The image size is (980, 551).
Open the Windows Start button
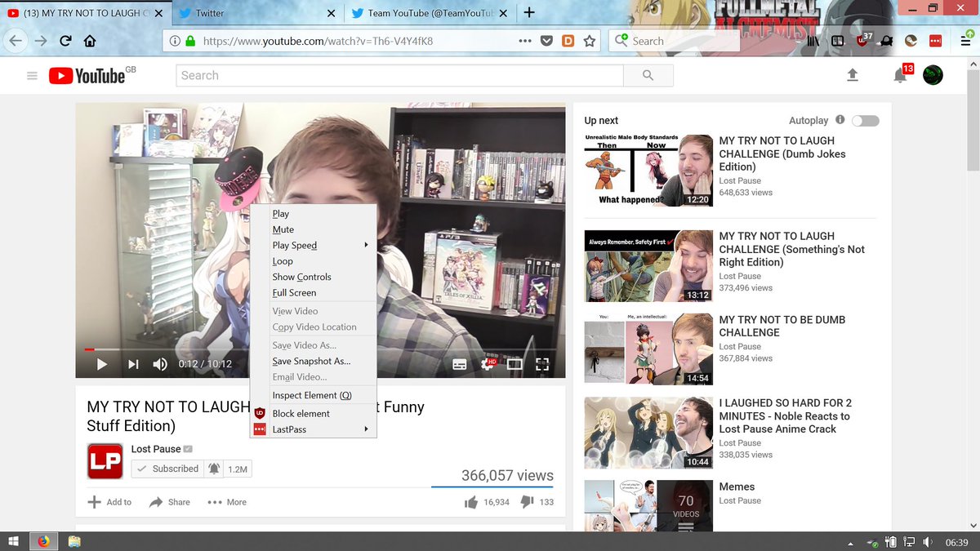click(x=14, y=542)
